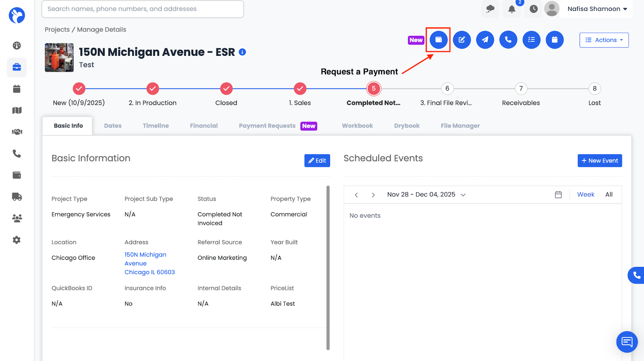Open Nafisa Shamoon user menu
Viewport: 644px width, 361px height.
pos(597,9)
